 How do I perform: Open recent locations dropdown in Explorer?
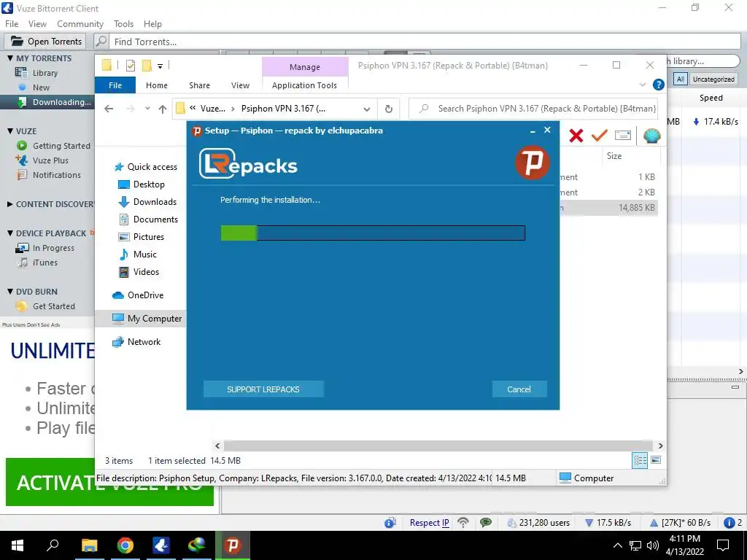[147, 109]
